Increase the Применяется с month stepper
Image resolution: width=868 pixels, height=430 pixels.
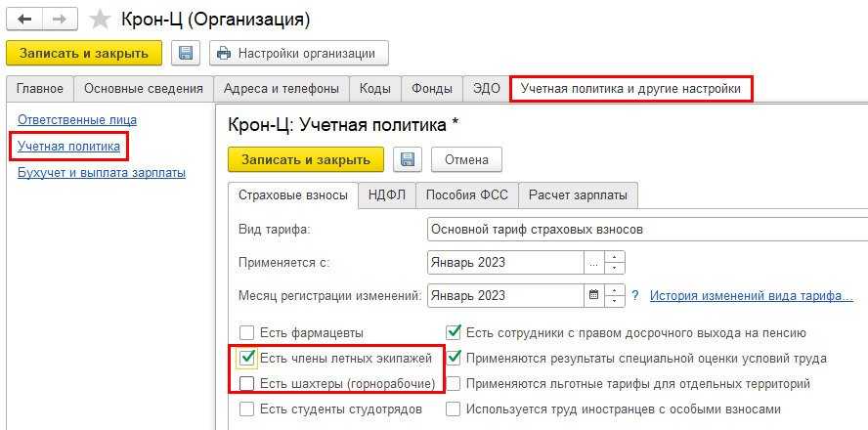click(615, 258)
